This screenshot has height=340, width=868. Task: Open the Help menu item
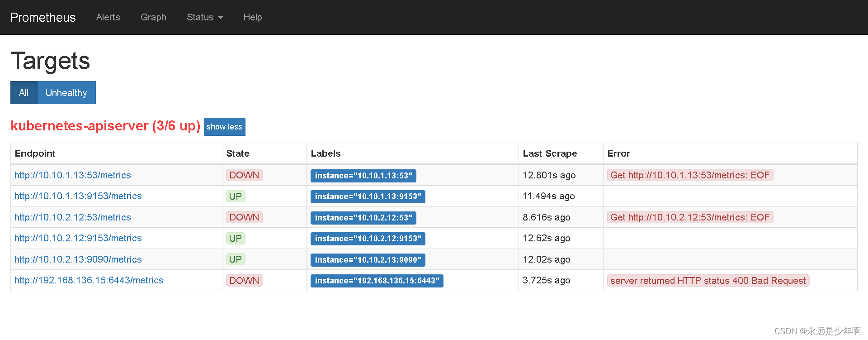click(253, 17)
